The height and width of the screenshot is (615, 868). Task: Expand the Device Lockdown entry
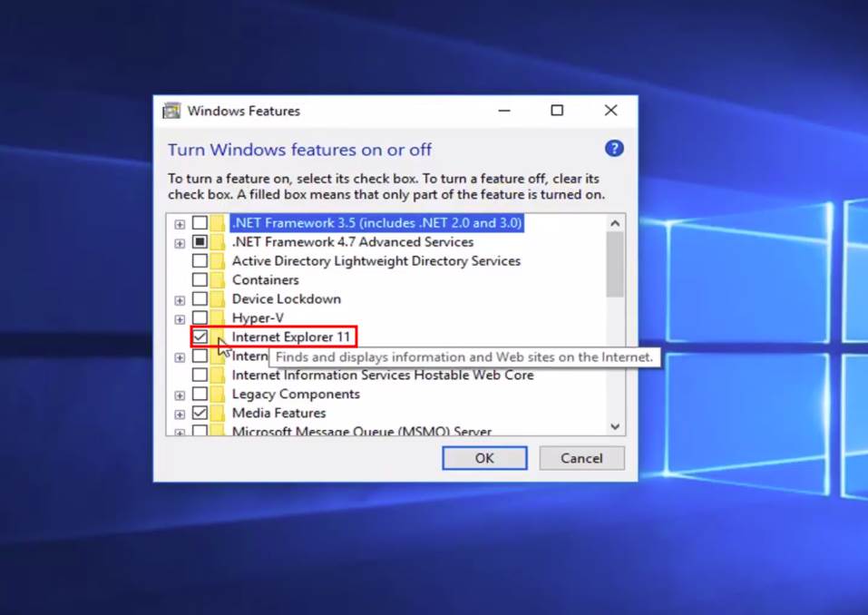point(179,298)
